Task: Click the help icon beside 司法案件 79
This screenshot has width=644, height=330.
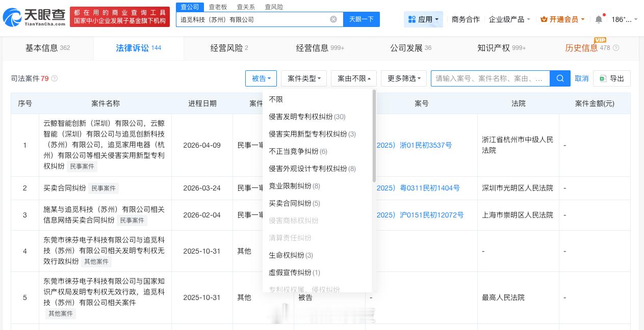Action: pos(55,78)
